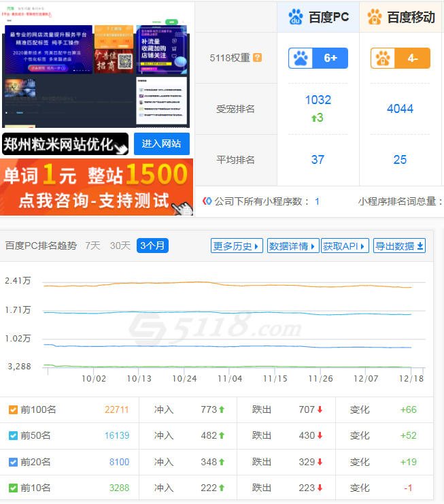The width and height of the screenshot is (444, 504).
Task: Click the 百度PC排名趋势 heading
Action: 41,246
